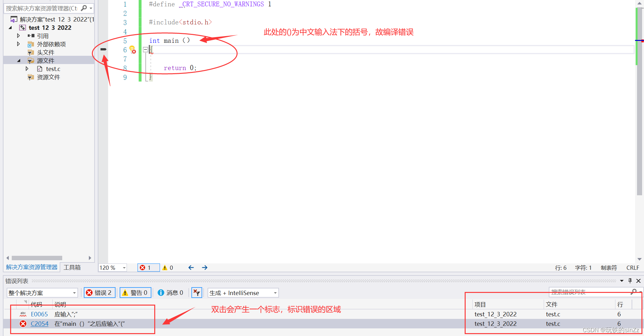
Task: Click the editor warning count indicator
Action: [168, 268]
